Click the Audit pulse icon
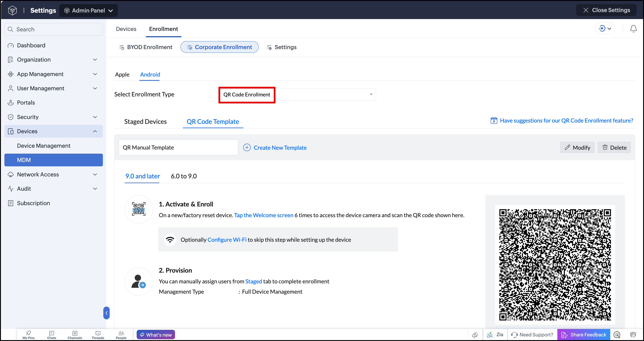 click(x=11, y=189)
